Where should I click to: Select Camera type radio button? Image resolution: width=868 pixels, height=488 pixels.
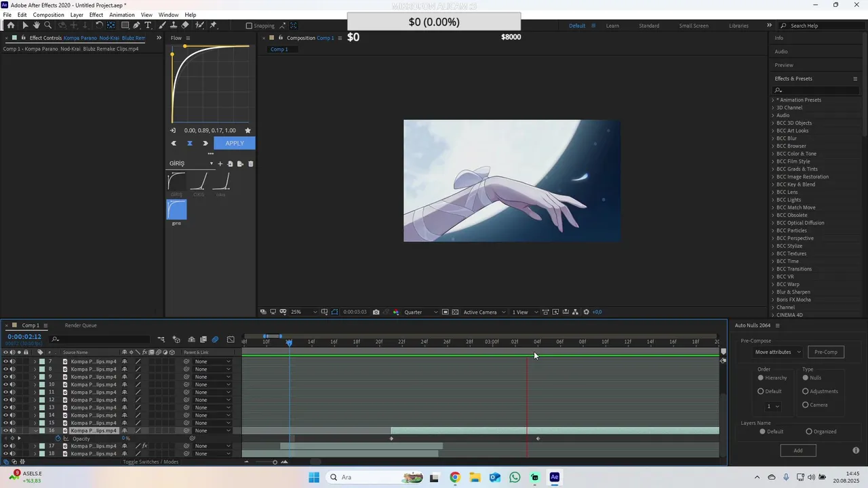806,405
